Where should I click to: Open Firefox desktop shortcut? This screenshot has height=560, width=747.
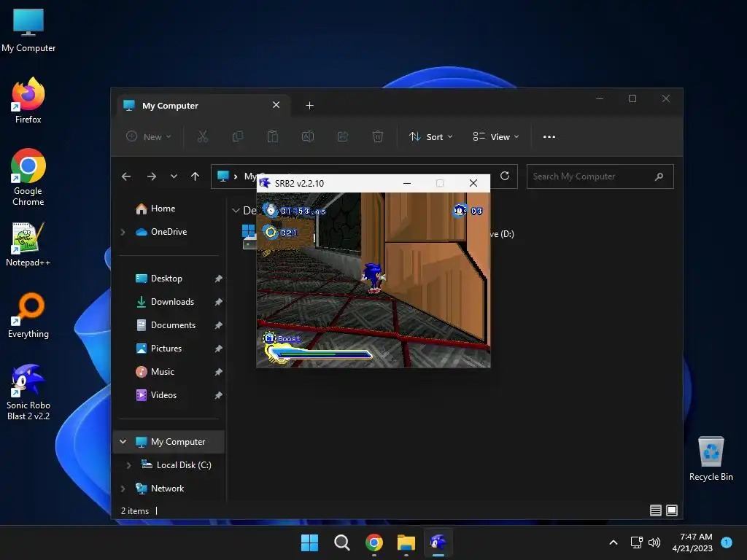28,101
